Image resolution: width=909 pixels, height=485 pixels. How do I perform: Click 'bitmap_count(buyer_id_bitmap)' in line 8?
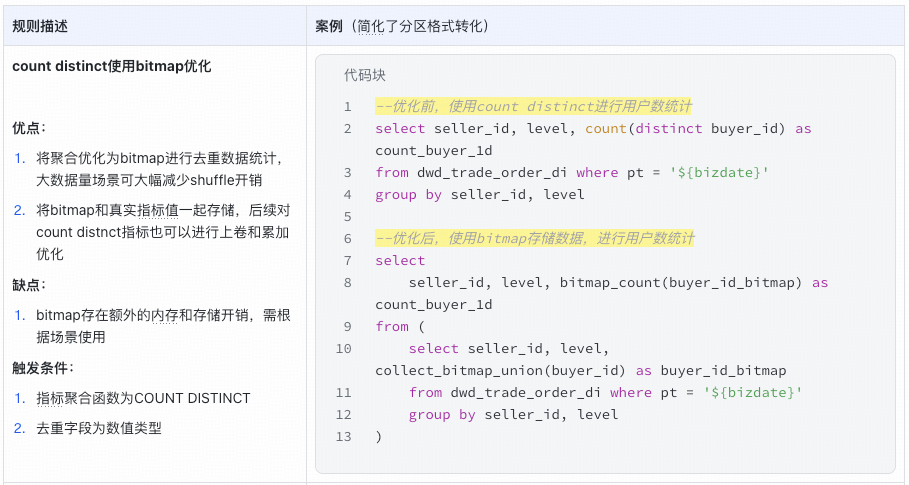(x=681, y=283)
